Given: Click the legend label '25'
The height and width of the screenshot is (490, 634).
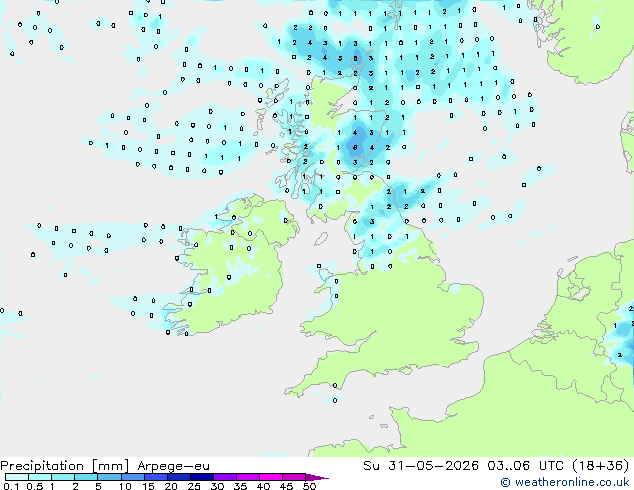Looking at the screenshot, I should [x=194, y=486].
